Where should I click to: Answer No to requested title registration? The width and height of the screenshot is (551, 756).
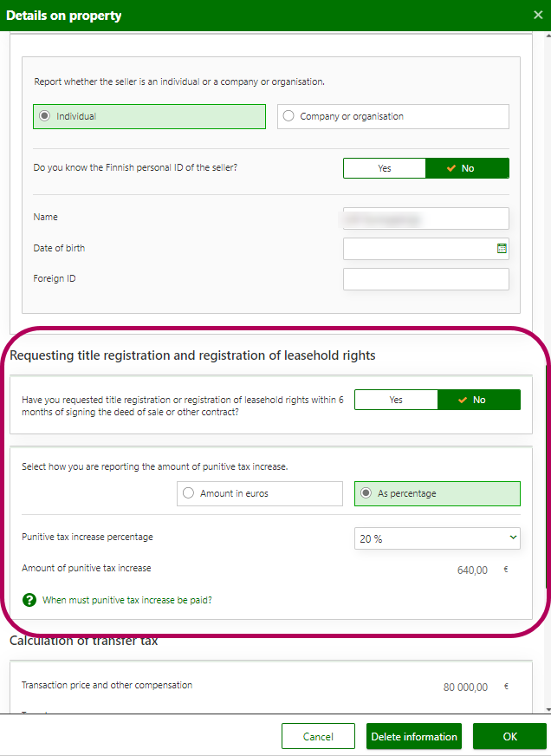pos(478,400)
